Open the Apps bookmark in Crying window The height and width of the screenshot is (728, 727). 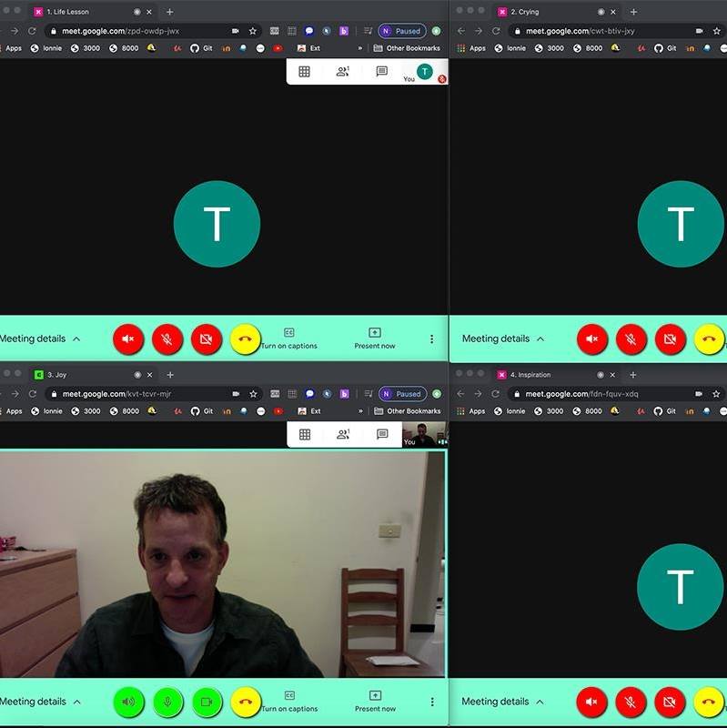pos(471,48)
